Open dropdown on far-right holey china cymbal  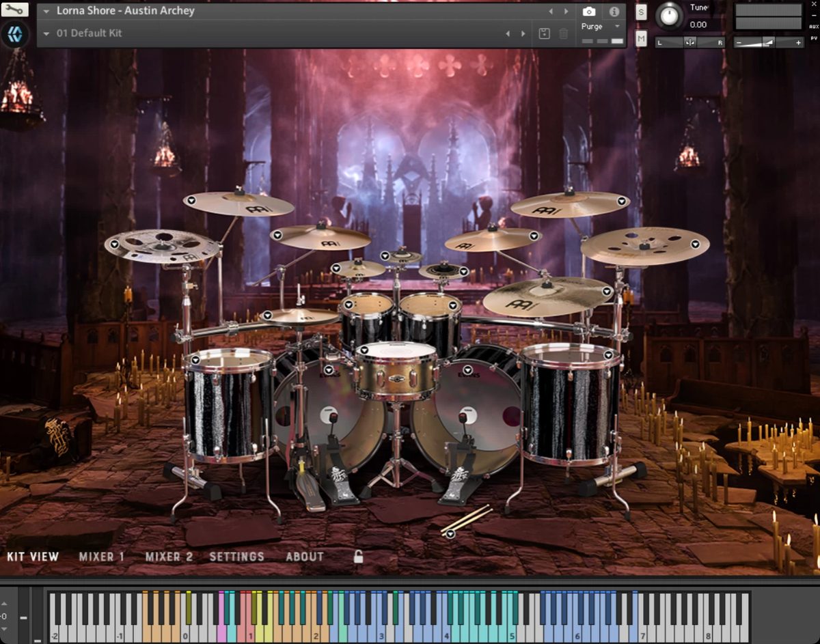pyautogui.click(x=695, y=244)
